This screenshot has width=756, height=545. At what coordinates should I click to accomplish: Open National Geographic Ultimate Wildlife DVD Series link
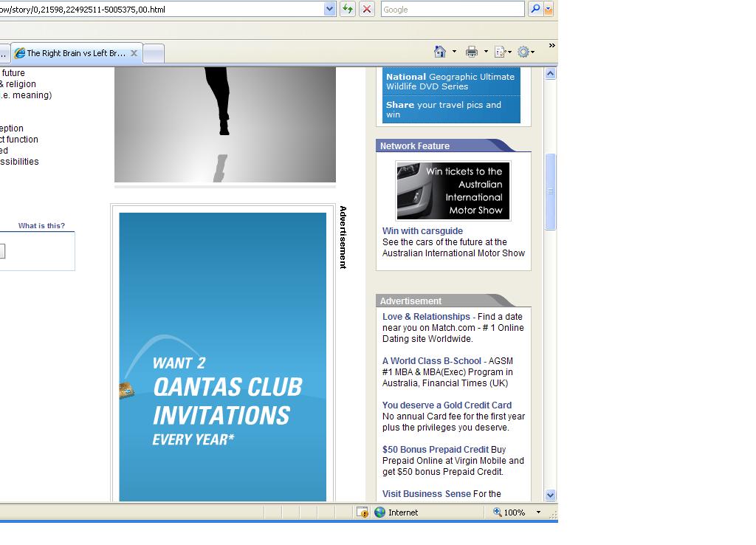click(x=450, y=81)
